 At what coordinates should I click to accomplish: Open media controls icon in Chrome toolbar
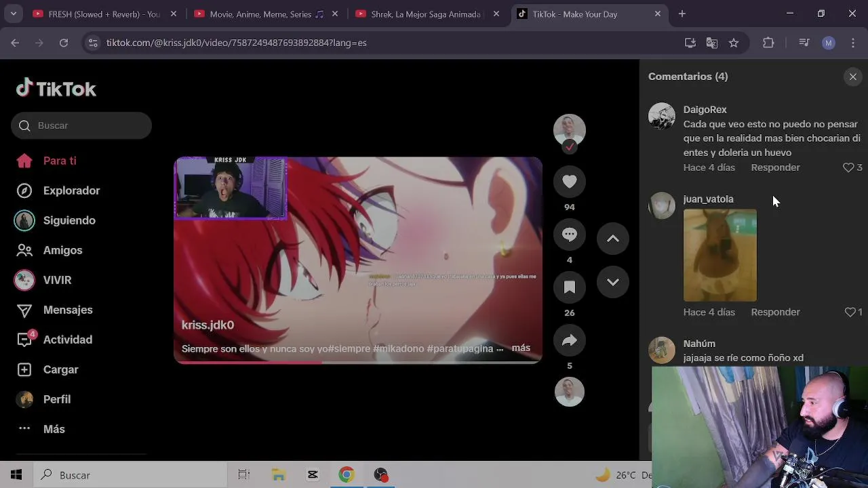tap(804, 43)
